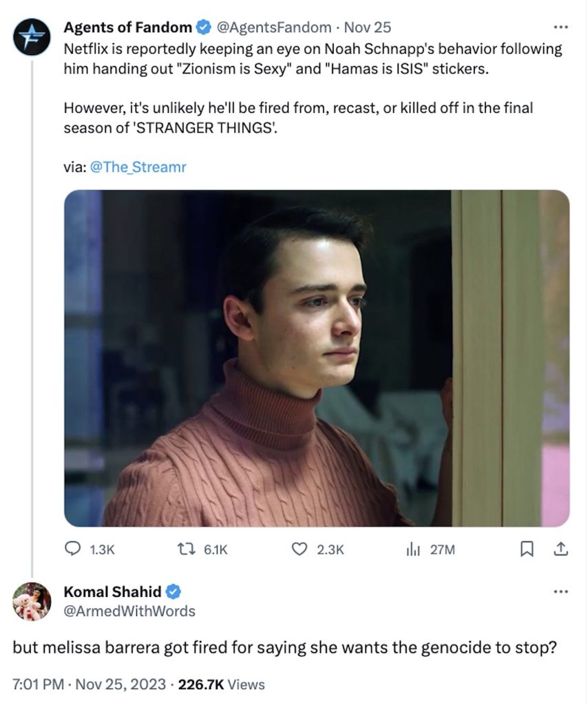Click the Komal Shahid display name
Image resolution: width=588 pixels, height=705 pixels.
tap(112, 591)
